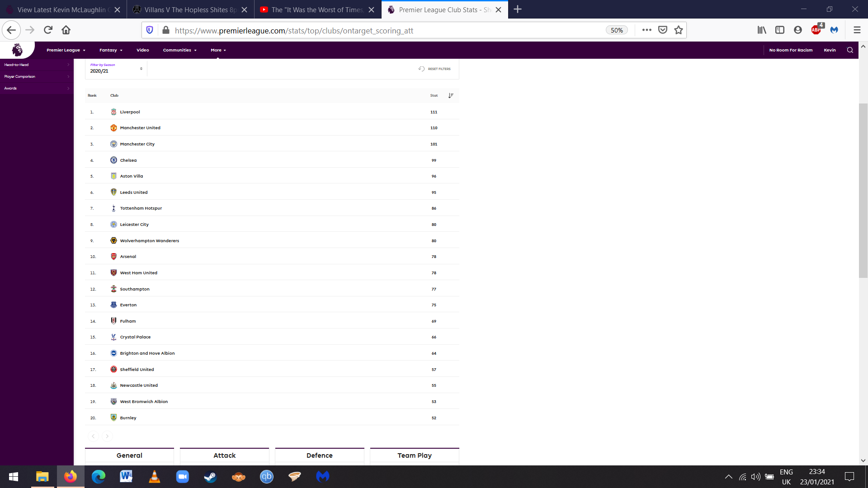Click the page vertical scrollbar thumb
Image resolution: width=868 pixels, height=488 pixels.
coord(863,191)
